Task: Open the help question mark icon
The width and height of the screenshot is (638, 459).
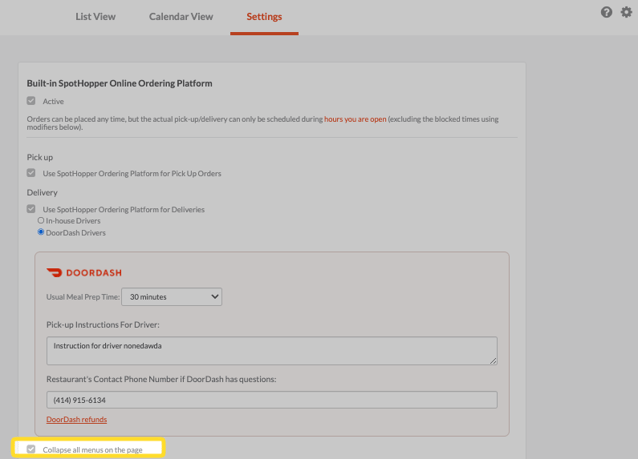Action: pyautogui.click(x=606, y=12)
